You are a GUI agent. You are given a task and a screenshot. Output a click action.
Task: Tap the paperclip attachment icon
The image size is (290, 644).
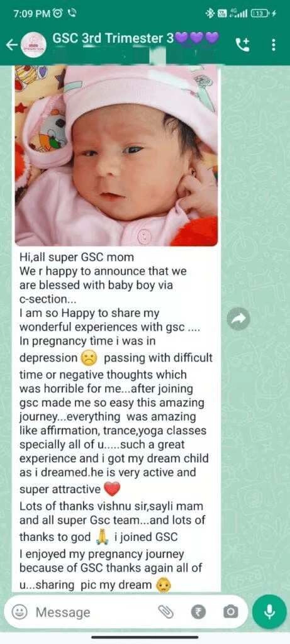(x=165, y=613)
